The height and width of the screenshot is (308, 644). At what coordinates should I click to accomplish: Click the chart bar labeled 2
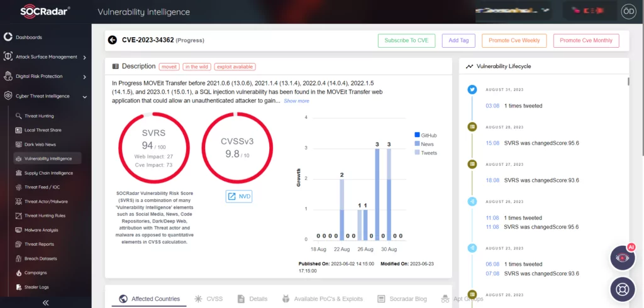click(341, 209)
